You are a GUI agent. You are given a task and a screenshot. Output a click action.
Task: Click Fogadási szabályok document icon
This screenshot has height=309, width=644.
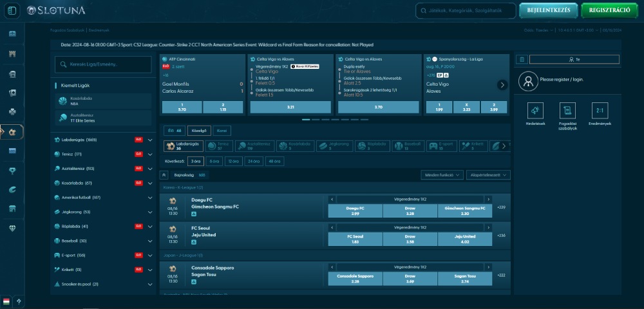567,111
